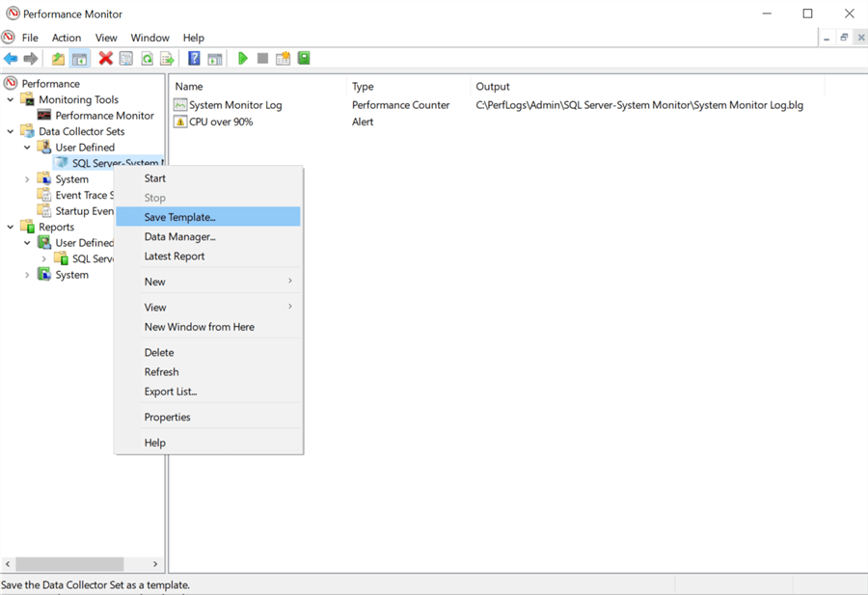
Task: Sort list by the Name column header
Action: pos(258,87)
